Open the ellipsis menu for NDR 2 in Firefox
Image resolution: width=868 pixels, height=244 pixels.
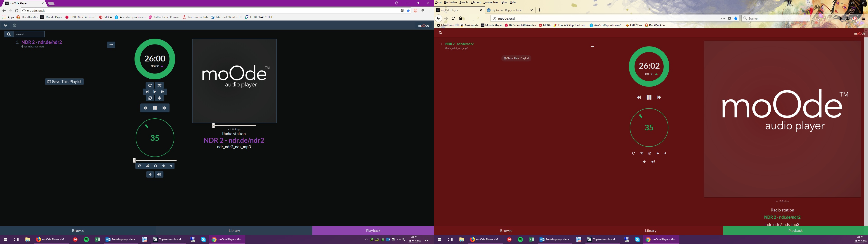tap(592, 47)
